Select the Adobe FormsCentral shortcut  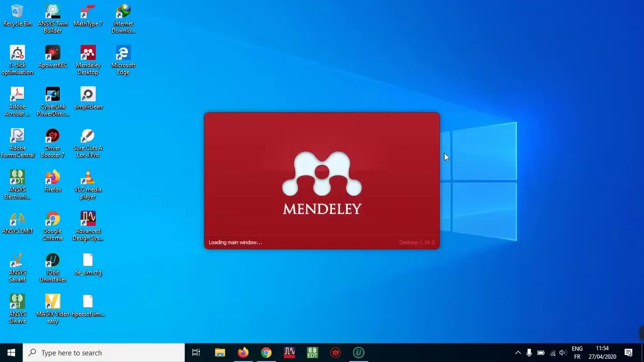pos(17,143)
